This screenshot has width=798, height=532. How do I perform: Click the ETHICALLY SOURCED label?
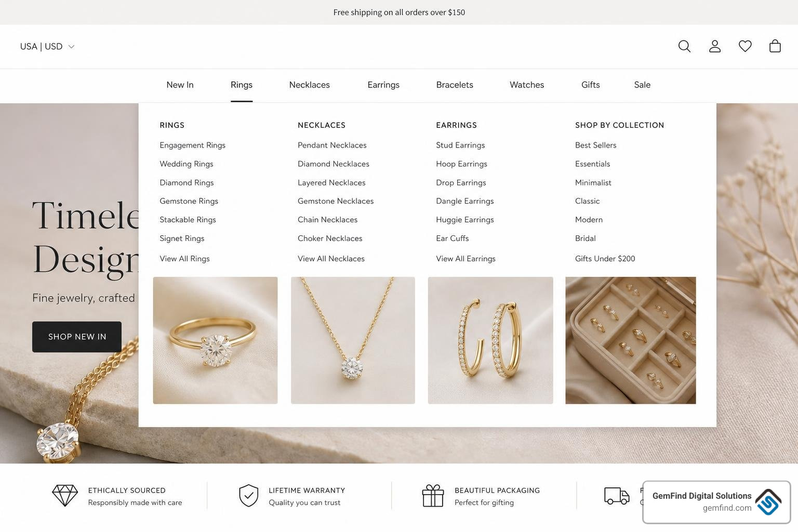pos(127,490)
